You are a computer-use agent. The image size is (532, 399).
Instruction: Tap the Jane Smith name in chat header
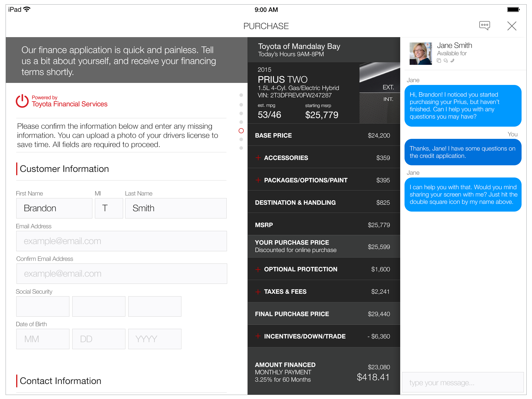point(454,46)
